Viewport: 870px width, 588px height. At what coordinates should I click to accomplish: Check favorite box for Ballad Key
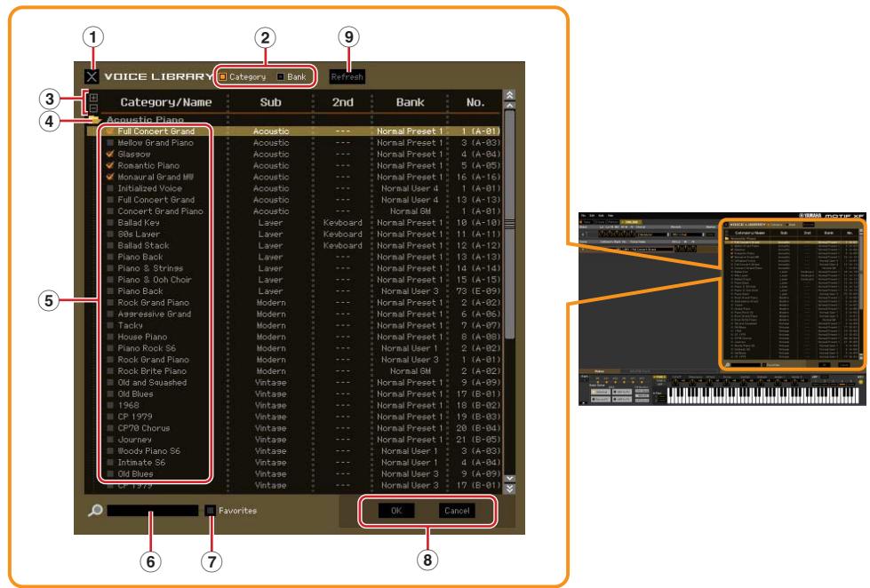110,222
